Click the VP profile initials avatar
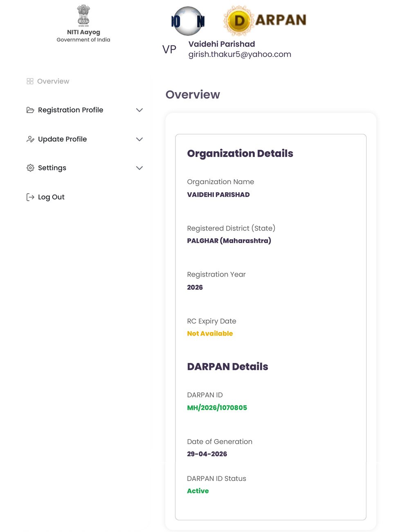 pyautogui.click(x=169, y=50)
